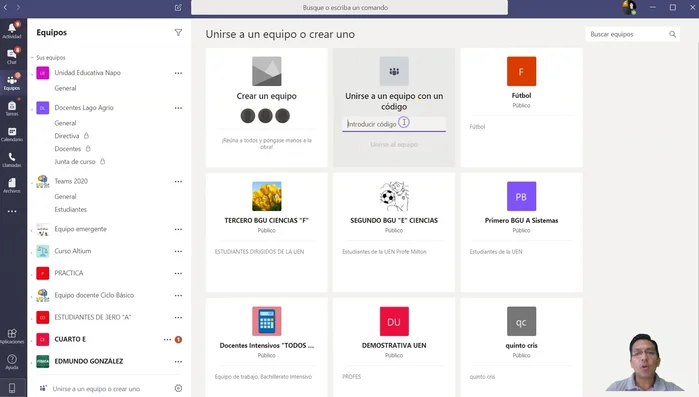Open the Ayuda help icon
The width and height of the screenshot is (699, 397).
click(12, 362)
